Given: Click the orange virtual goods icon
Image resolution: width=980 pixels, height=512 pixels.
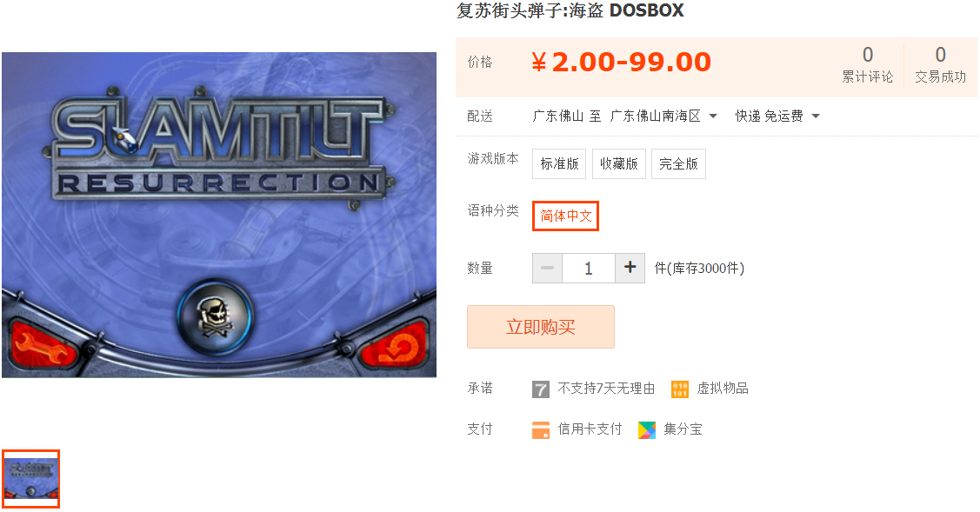Looking at the screenshot, I should click(680, 389).
